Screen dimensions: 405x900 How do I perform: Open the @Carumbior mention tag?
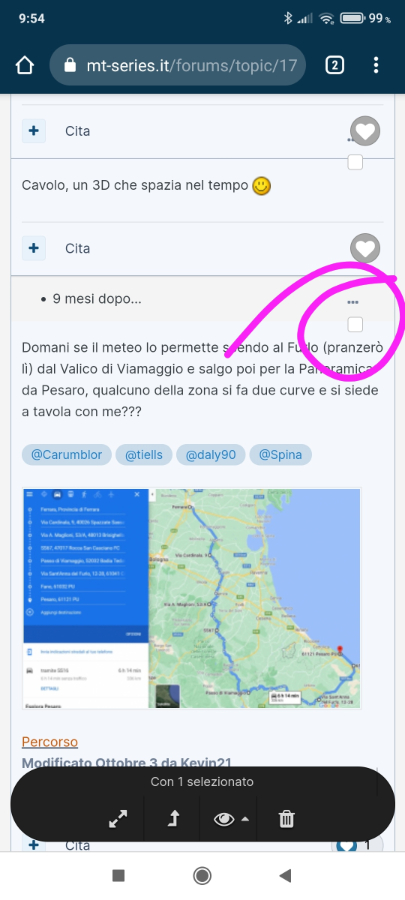[x=67, y=455]
